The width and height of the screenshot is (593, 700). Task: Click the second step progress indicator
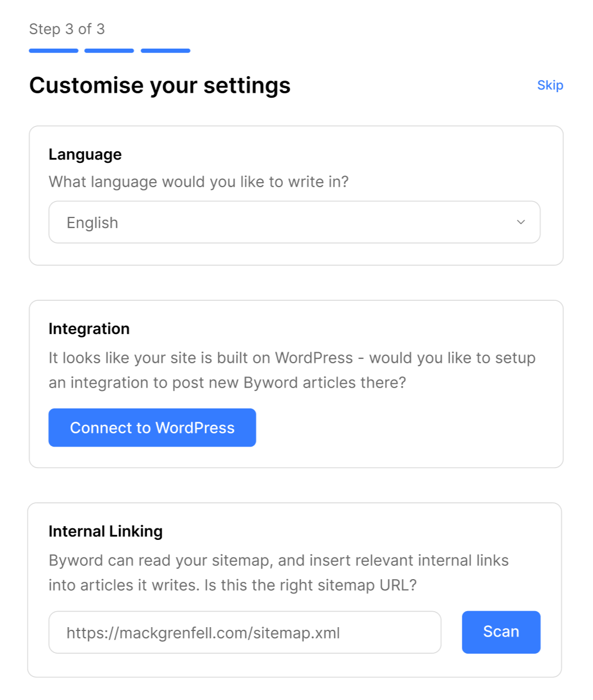tap(109, 50)
